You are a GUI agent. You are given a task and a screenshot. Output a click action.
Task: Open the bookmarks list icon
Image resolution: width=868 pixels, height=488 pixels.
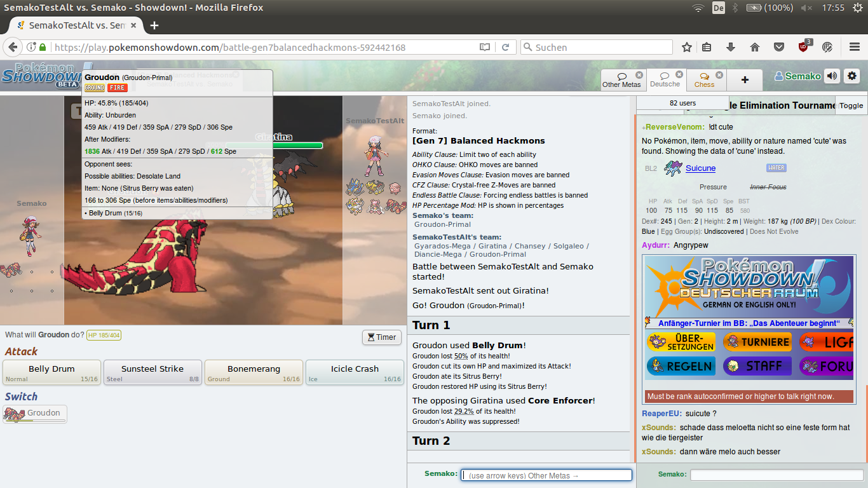click(x=707, y=47)
